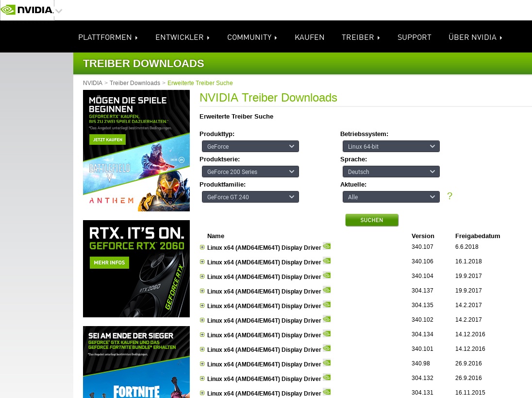Open the COMMUNITY menu
The width and height of the screenshot is (532, 398).
(x=252, y=37)
